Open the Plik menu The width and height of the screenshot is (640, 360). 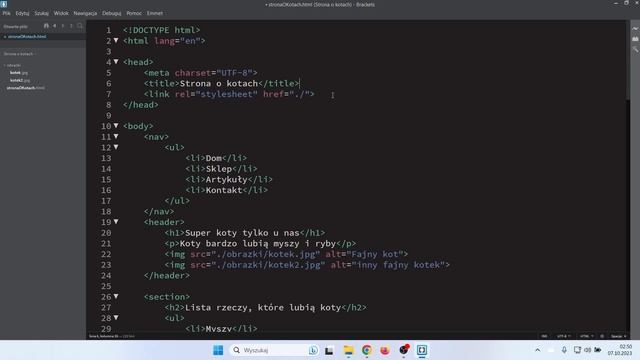click(7, 13)
